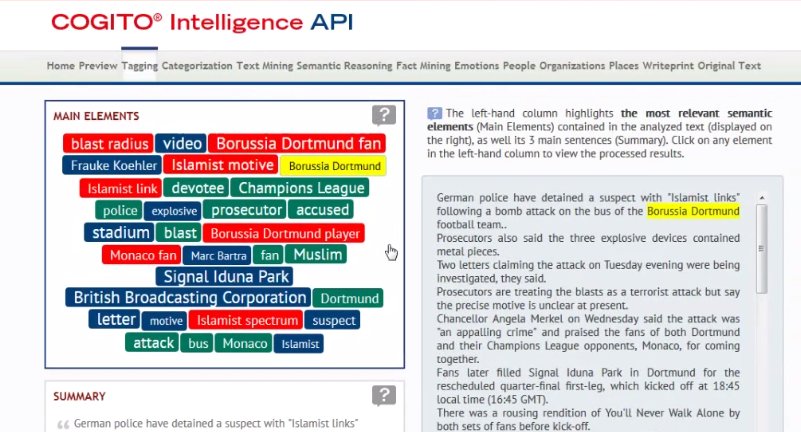Click the 'suspect' tag
The image size is (801, 432).
point(333,320)
